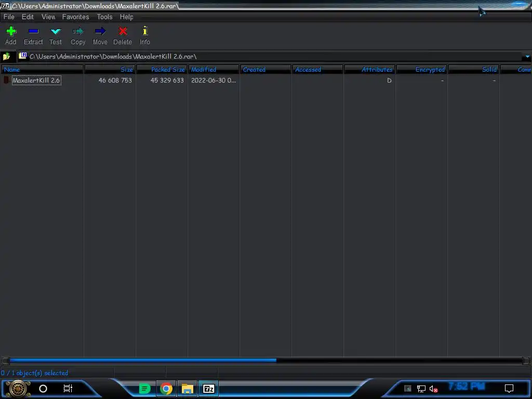Click the objects selected status text
Image resolution: width=532 pixels, height=399 pixels.
tap(34, 373)
